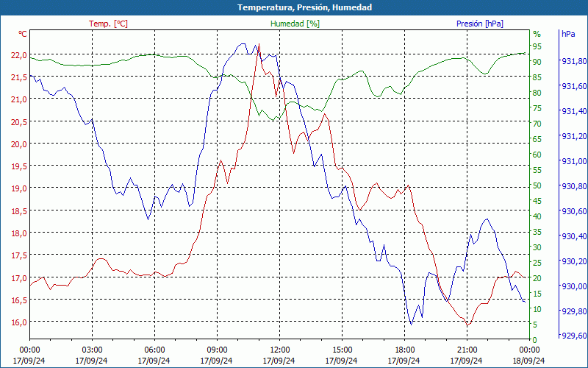The image size is (588, 368).
Task: Click the red 'Temp. [°C]' legend label
Action: click(x=108, y=24)
